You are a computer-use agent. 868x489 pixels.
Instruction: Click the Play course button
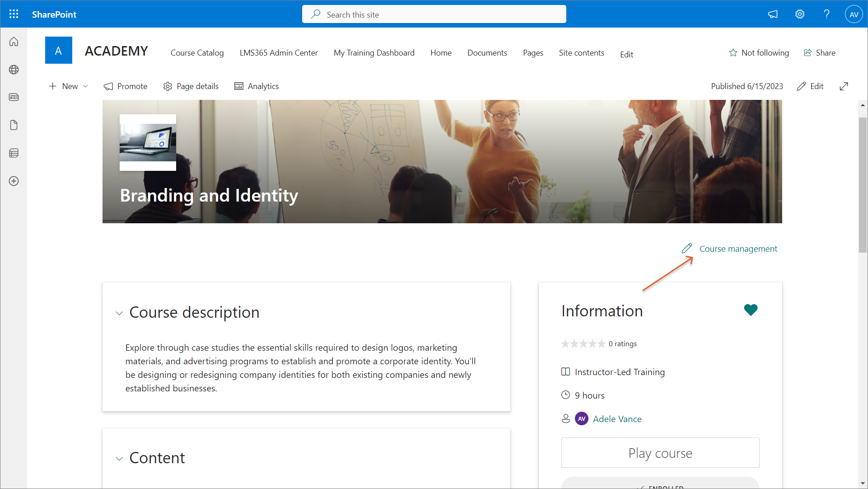pyautogui.click(x=660, y=453)
